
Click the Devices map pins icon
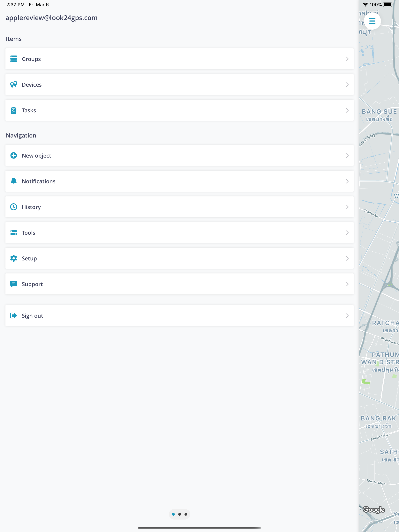[x=14, y=85]
